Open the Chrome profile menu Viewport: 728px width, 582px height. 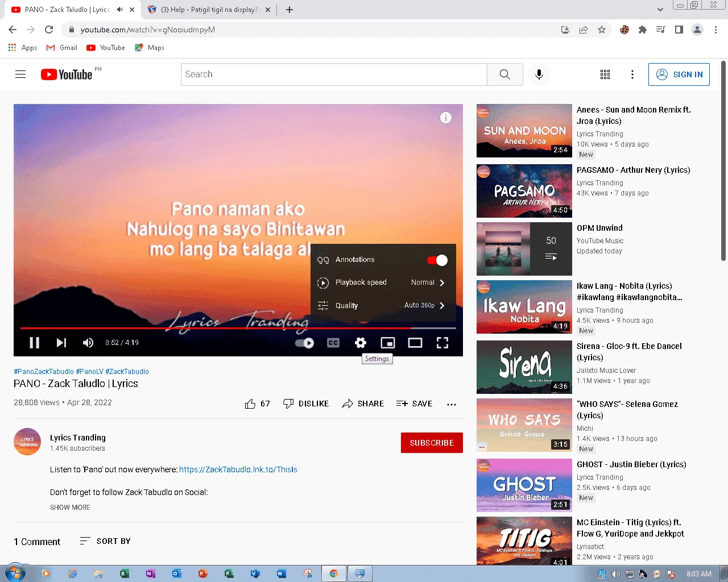click(697, 30)
